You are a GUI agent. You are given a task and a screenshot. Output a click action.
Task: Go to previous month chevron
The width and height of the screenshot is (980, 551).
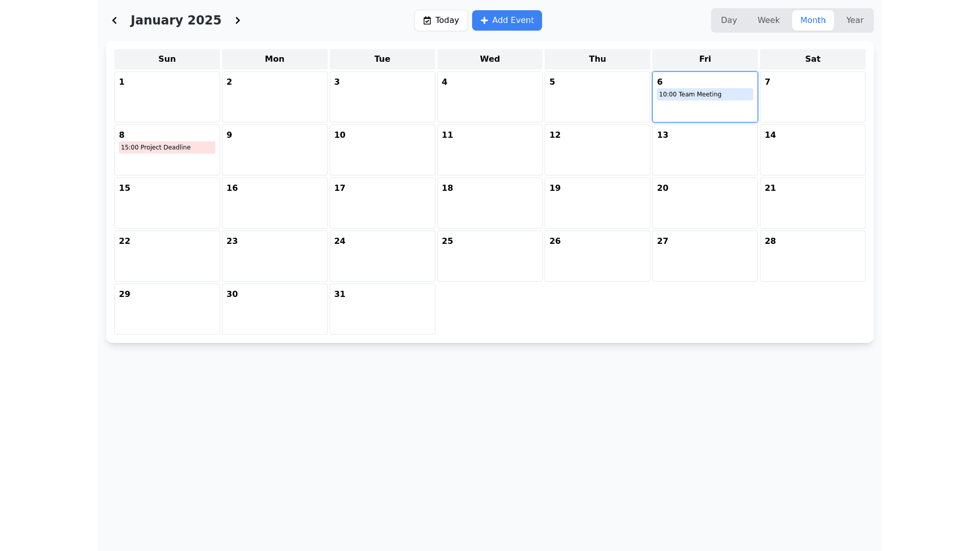pos(114,20)
